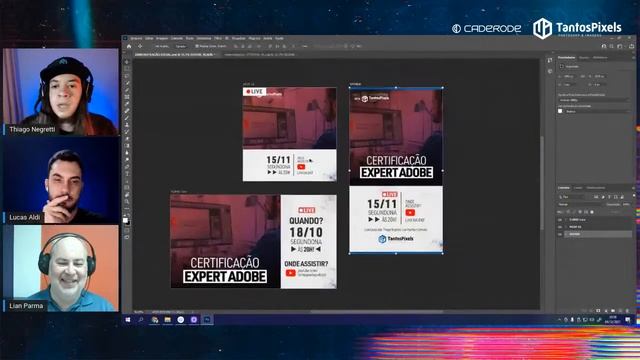Select the Dodge tool
The image size is (640, 360).
(x=127, y=159)
